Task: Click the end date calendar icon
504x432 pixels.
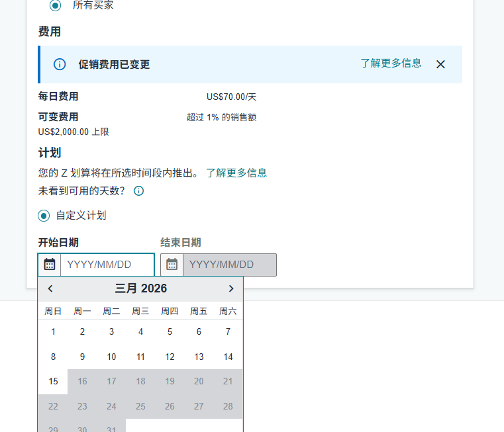Action: pos(172,265)
